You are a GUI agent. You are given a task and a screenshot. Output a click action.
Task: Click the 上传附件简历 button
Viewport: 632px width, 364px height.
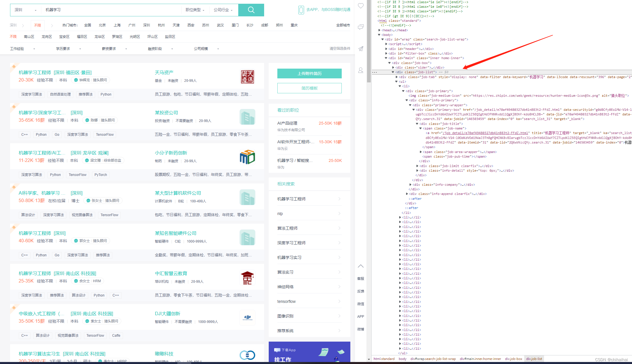(x=309, y=73)
